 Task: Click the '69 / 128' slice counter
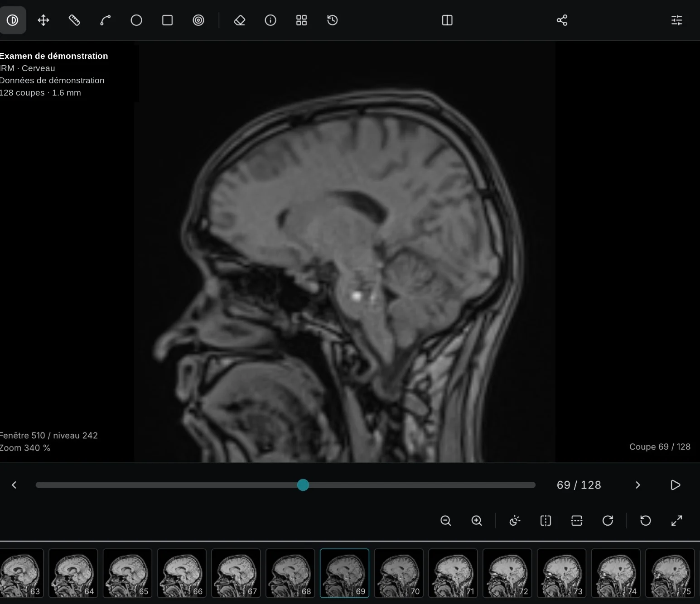click(579, 485)
